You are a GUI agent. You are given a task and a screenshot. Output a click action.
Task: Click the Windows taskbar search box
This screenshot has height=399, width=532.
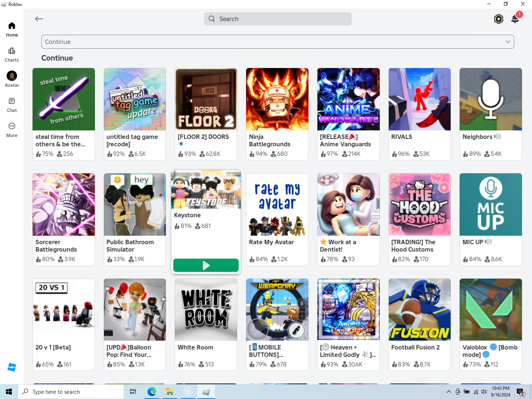click(x=71, y=392)
